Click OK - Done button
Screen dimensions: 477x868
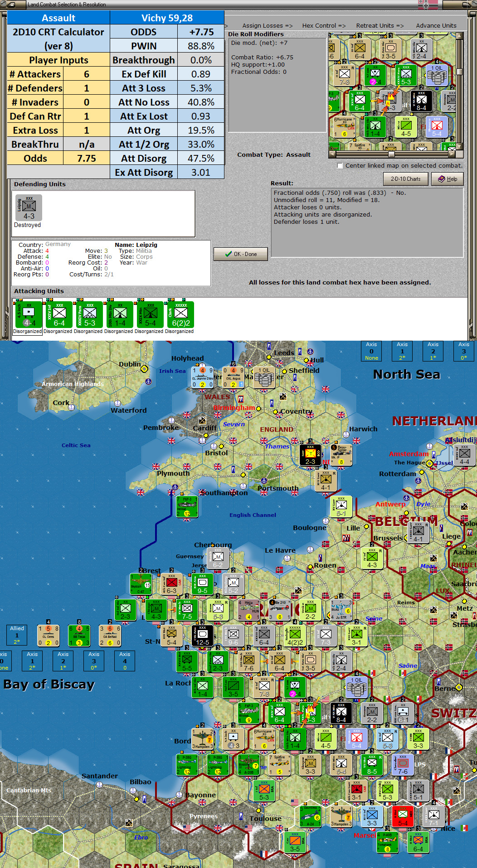[241, 254]
